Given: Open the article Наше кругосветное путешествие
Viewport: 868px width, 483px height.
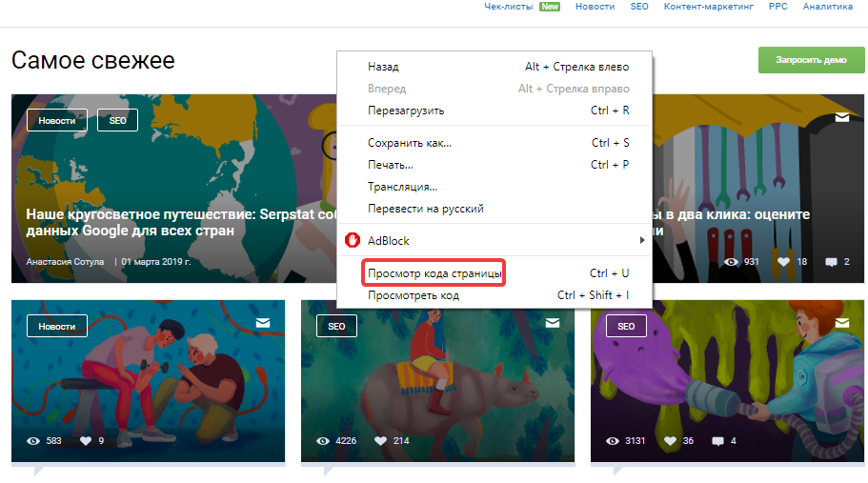Looking at the screenshot, I should pyautogui.click(x=181, y=222).
